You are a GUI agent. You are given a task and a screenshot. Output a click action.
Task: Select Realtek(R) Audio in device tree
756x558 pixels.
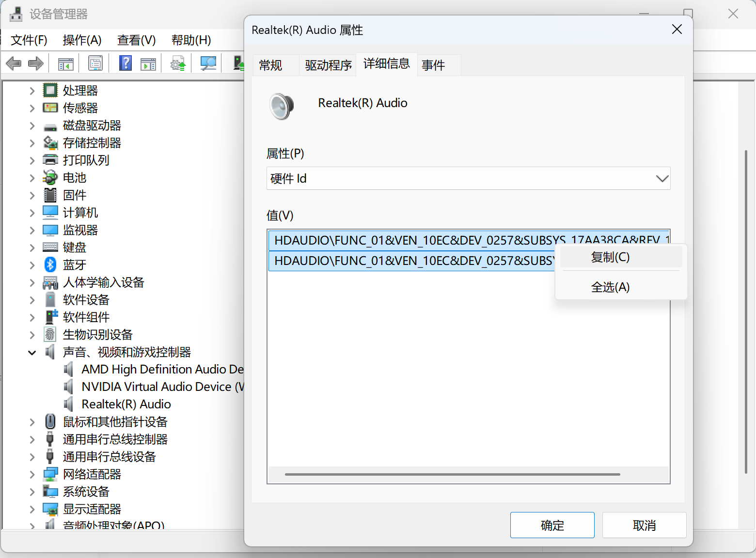point(126,404)
